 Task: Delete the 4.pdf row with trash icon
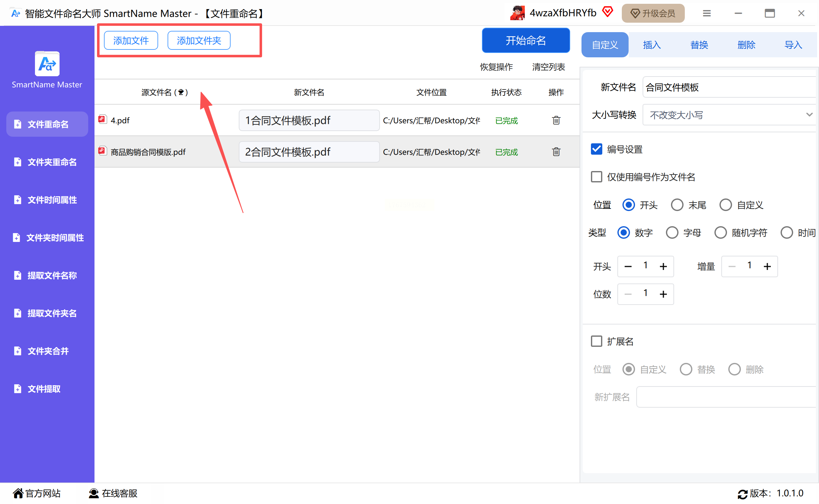pos(556,120)
